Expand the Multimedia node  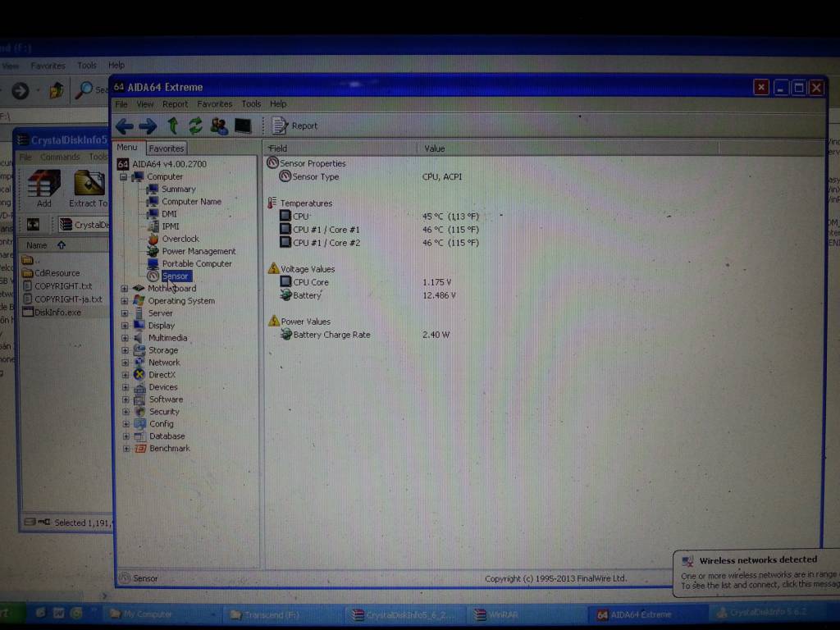click(x=125, y=338)
